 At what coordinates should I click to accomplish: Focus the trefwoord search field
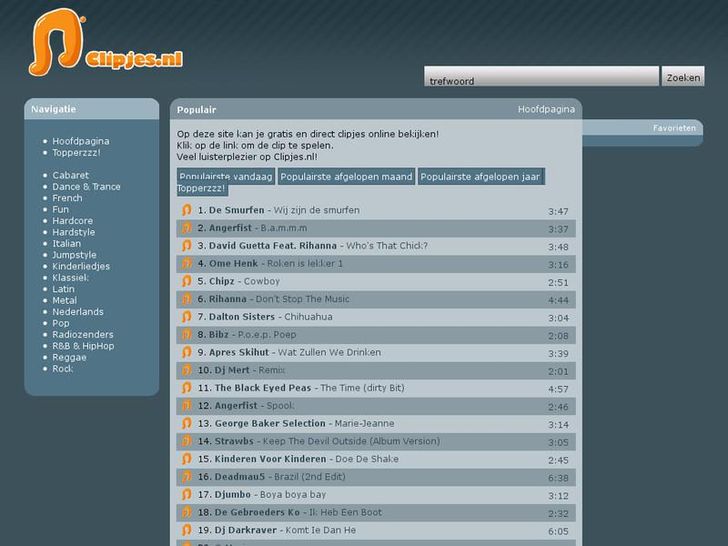[x=541, y=79]
